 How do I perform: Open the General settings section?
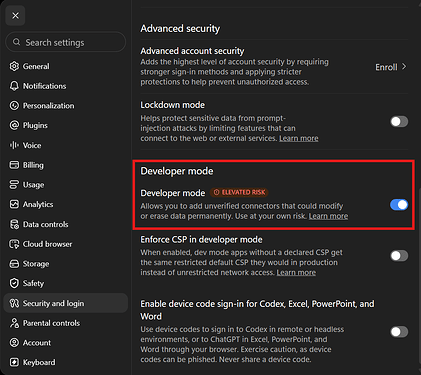(65, 66)
